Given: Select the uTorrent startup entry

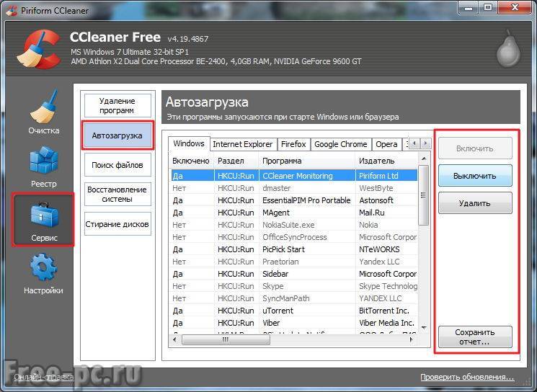Looking at the screenshot, I should [293, 311].
